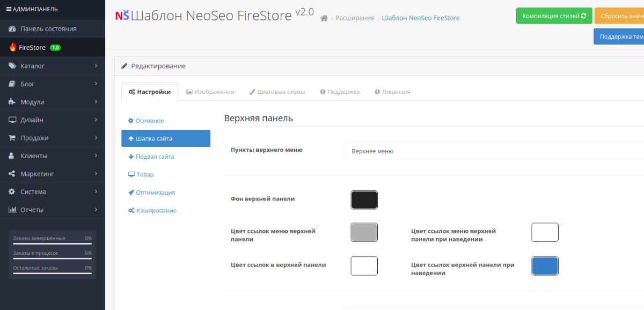Pick the gray Цвет ссылок меню верхней панели swatch
644x310 pixels.
point(364,232)
